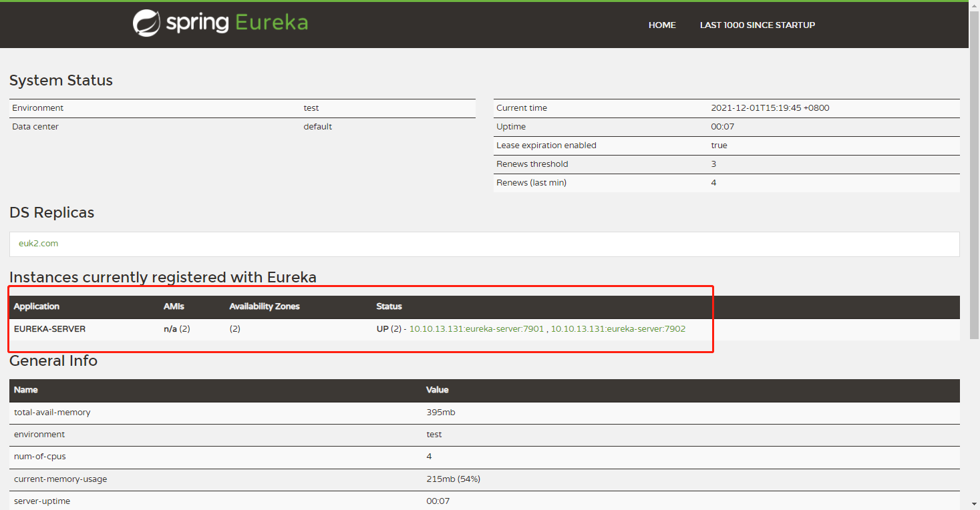The height and width of the screenshot is (510, 980).
Task: Click the Status column header
Action: tap(389, 306)
